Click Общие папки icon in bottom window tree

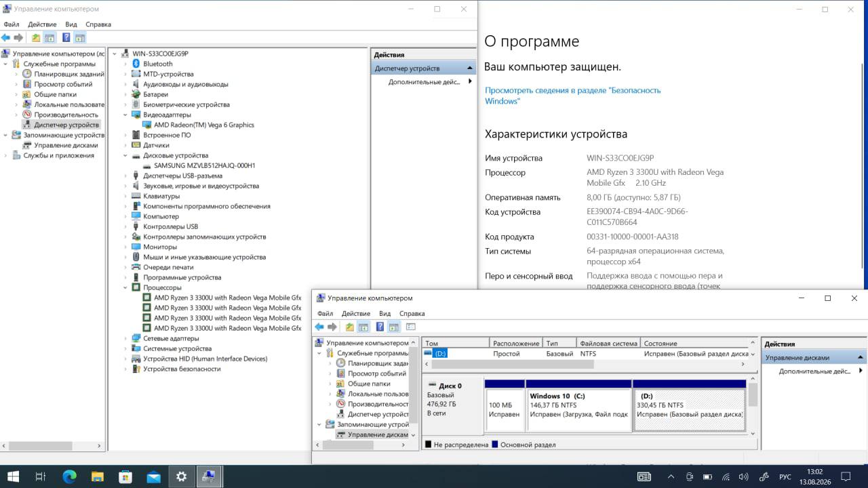click(x=340, y=384)
